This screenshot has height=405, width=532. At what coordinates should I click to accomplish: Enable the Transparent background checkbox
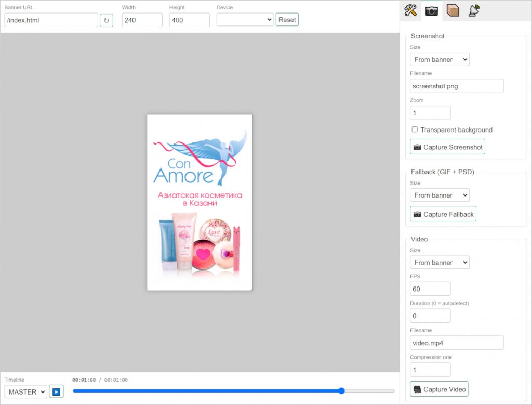pyautogui.click(x=415, y=129)
